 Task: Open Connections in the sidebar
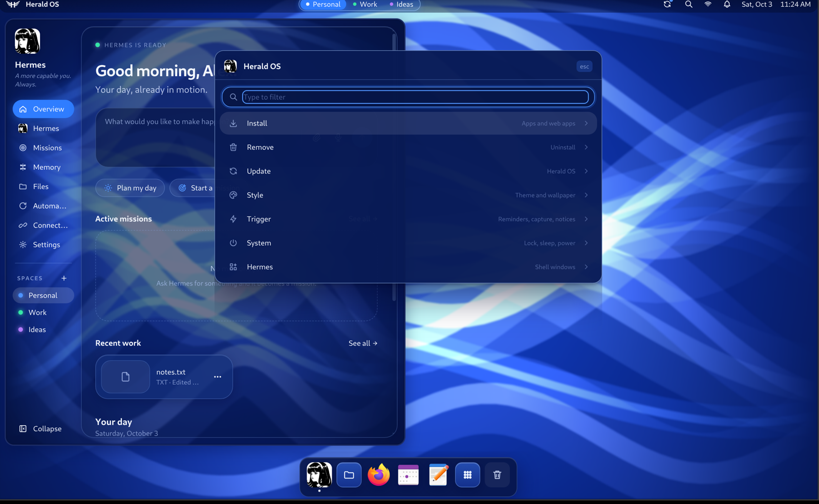[44, 225]
